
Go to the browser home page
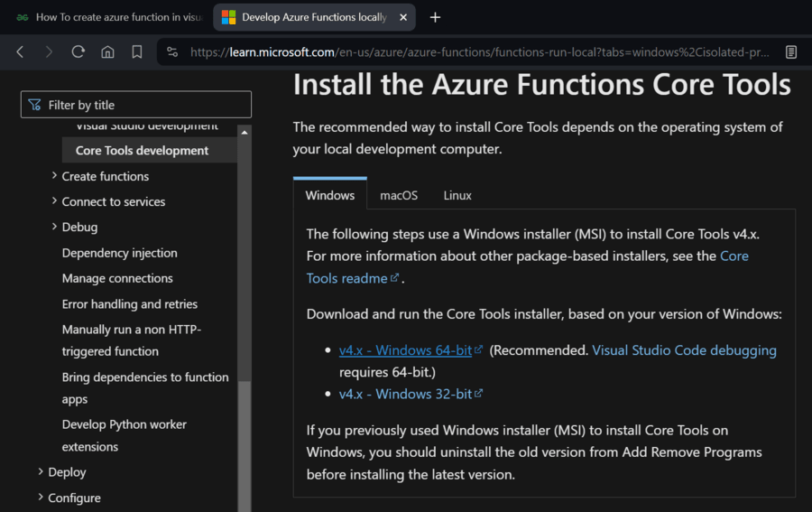(x=107, y=52)
